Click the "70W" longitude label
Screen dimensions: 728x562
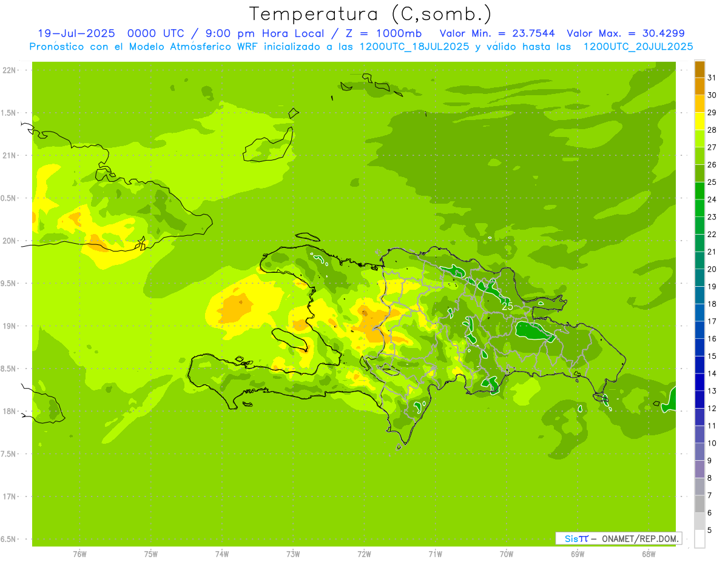(x=507, y=554)
